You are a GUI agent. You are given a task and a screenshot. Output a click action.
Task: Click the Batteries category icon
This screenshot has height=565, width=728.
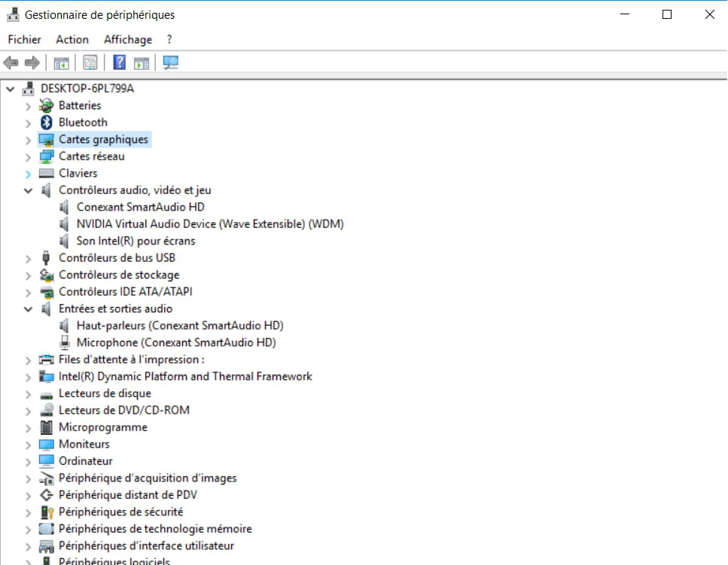pyautogui.click(x=47, y=105)
